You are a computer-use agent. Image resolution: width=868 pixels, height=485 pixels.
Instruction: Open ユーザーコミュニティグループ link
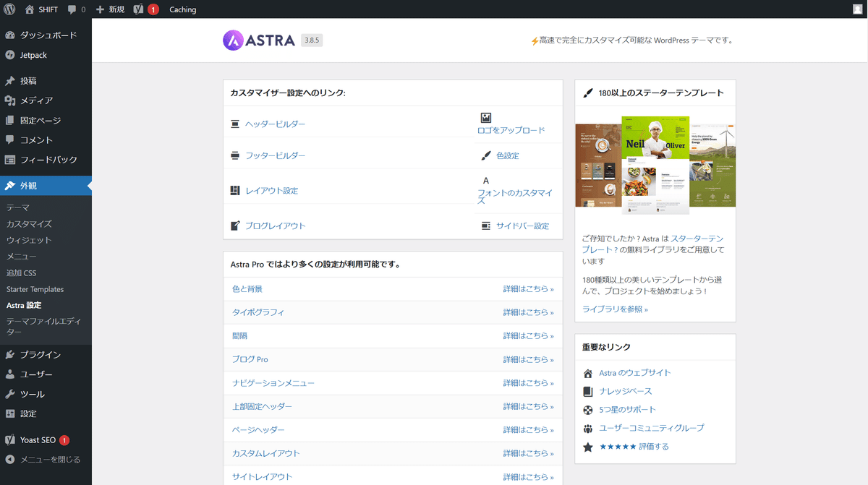[652, 428]
